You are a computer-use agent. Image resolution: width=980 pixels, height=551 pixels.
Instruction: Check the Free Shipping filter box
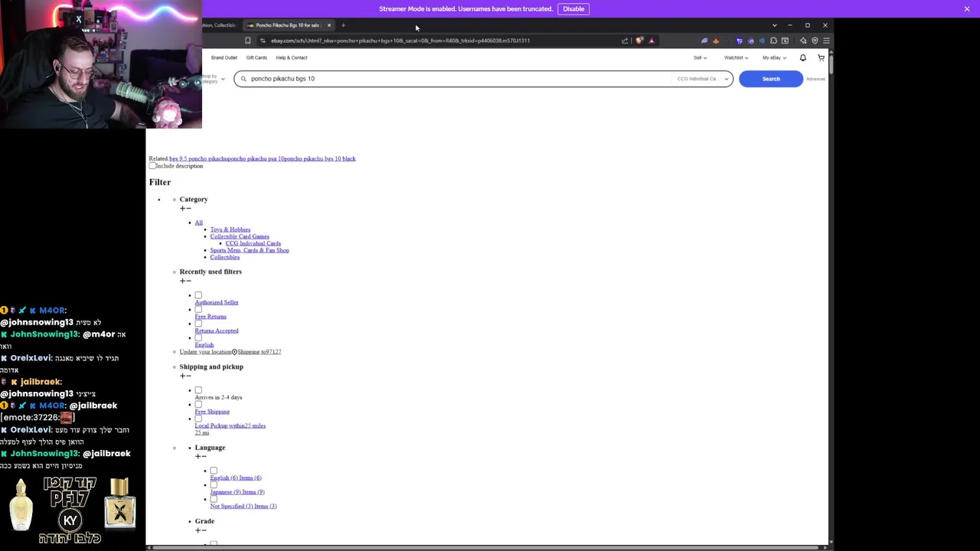pyautogui.click(x=198, y=404)
